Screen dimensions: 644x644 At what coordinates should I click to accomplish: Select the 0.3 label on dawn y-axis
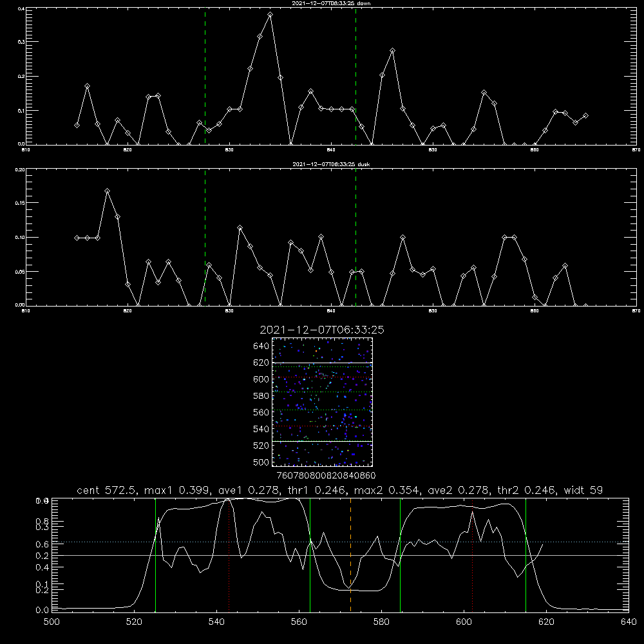[21, 42]
